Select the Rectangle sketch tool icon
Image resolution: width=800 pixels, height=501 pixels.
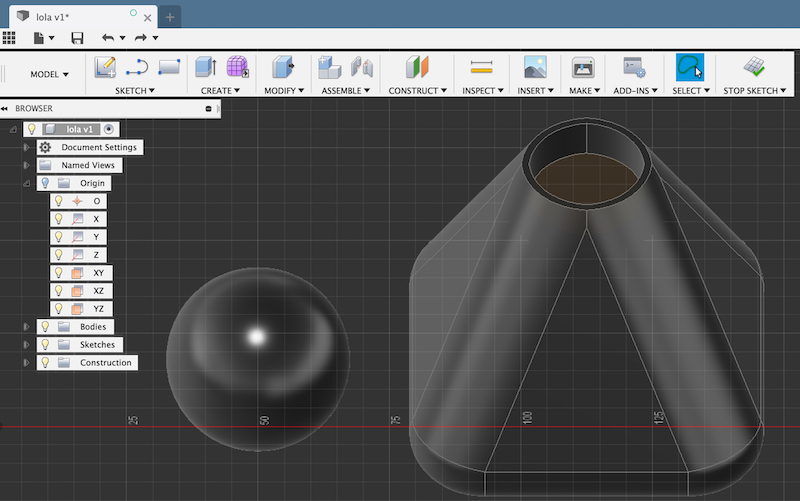click(169, 67)
